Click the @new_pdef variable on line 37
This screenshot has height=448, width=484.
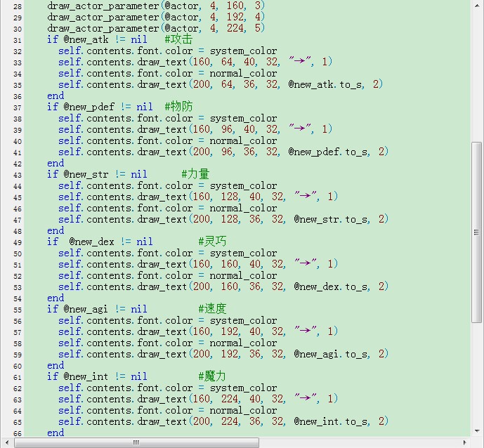pos(89,107)
